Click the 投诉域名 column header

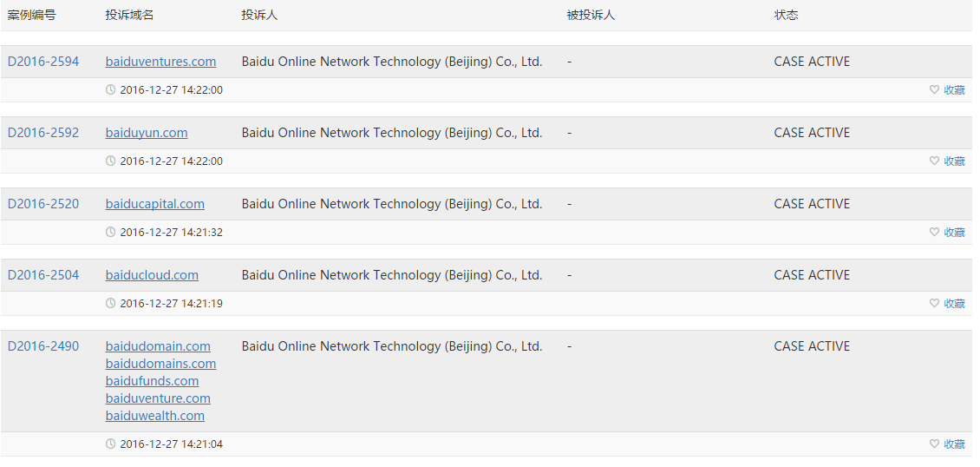point(129,16)
